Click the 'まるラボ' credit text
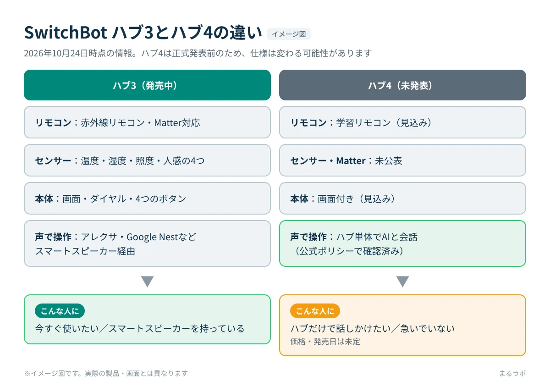 (512, 373)
